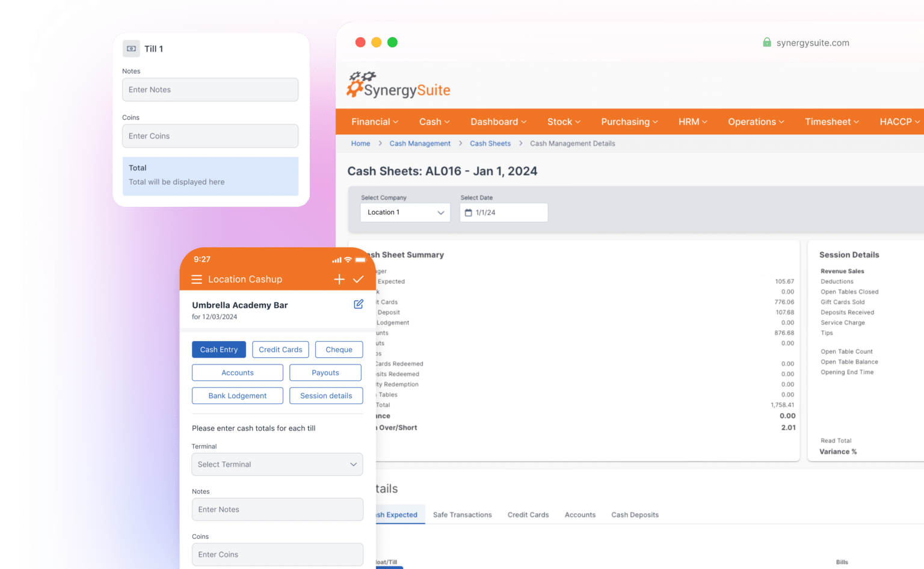Click the banknote icon on the Till 1 card
The image size is (924, 569).
131,48
